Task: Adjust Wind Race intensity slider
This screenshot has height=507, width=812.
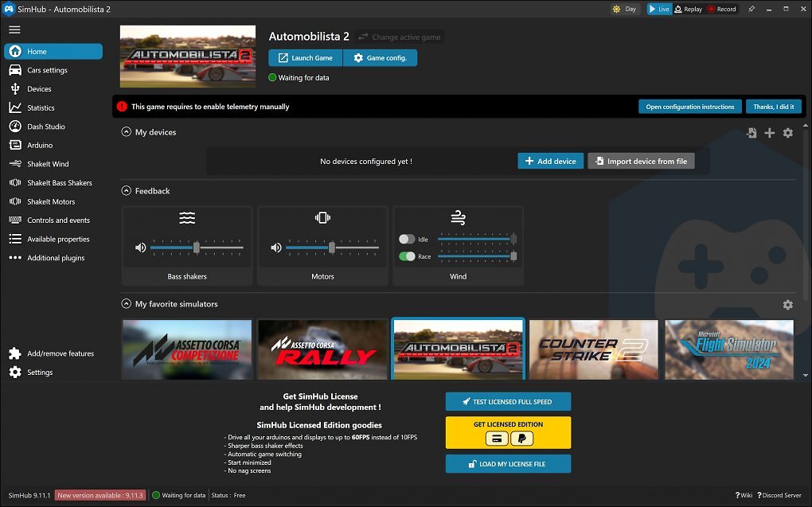Action: point(477,256)
